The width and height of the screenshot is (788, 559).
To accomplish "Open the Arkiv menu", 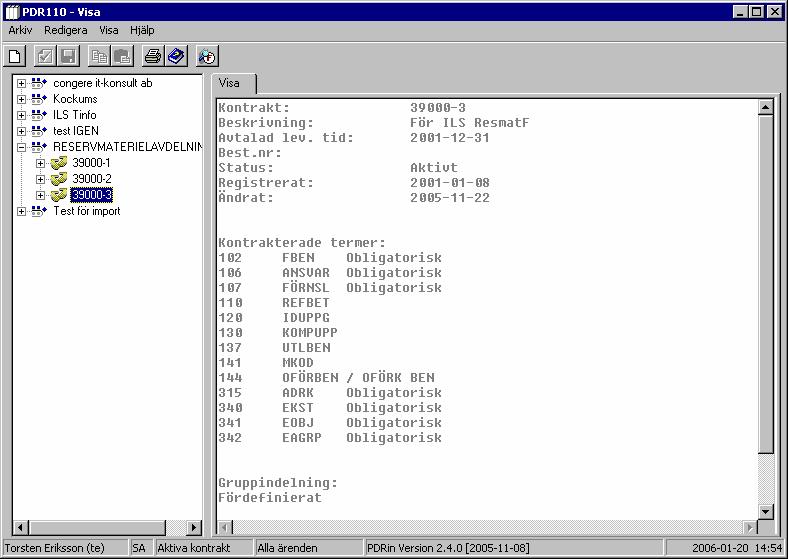I will 20,30.
